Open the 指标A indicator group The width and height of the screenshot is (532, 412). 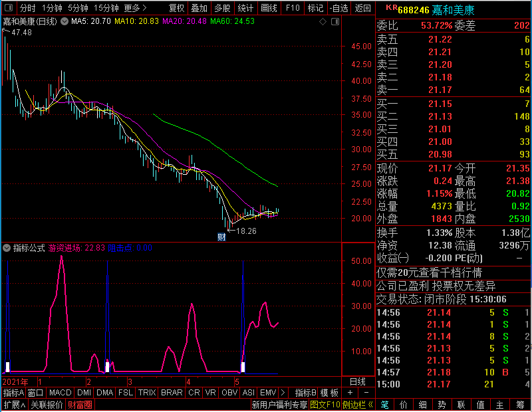point(13,393)
